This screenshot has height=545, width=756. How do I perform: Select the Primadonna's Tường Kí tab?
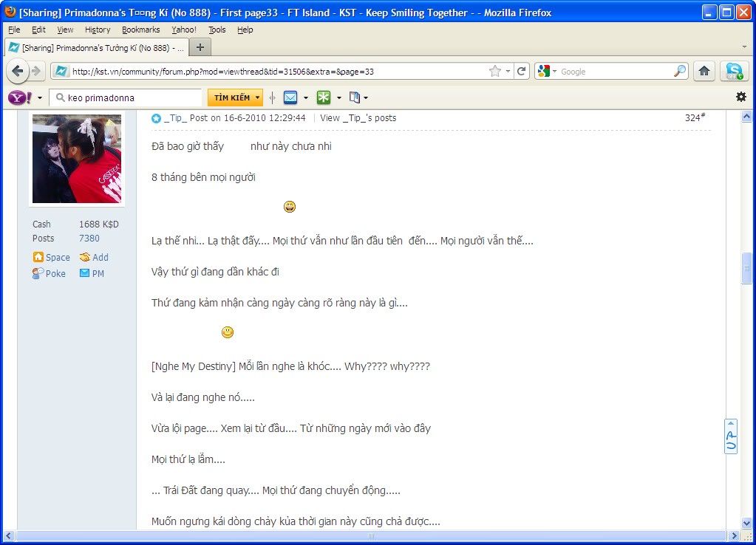(x=96, y=48)
